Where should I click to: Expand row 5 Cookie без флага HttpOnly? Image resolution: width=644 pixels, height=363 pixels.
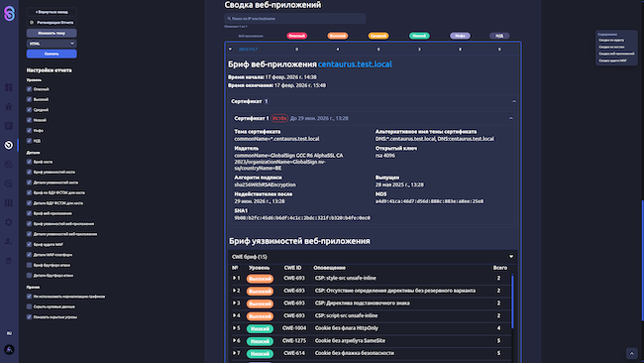click(234, 328)
